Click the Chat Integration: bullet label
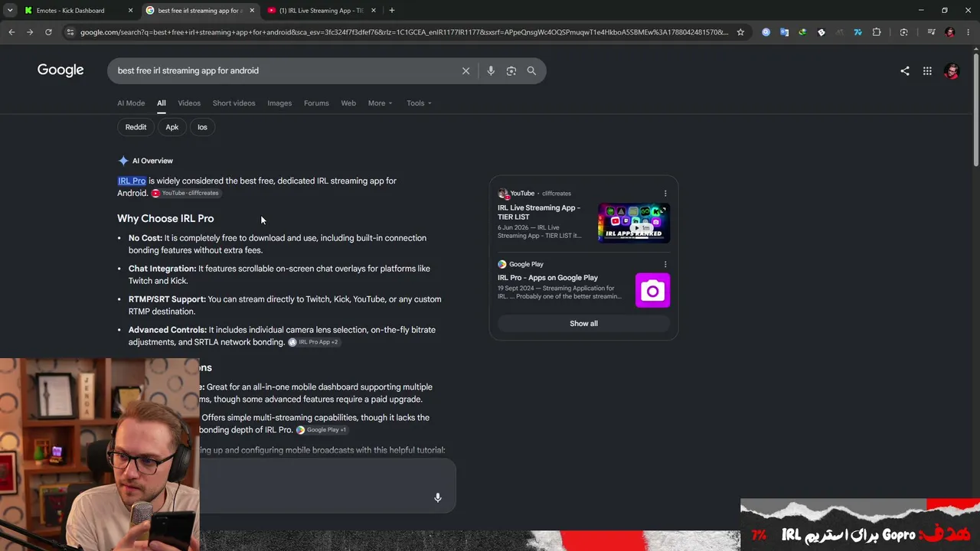This screenshot has width=980, height=551. tap(162, 269)
